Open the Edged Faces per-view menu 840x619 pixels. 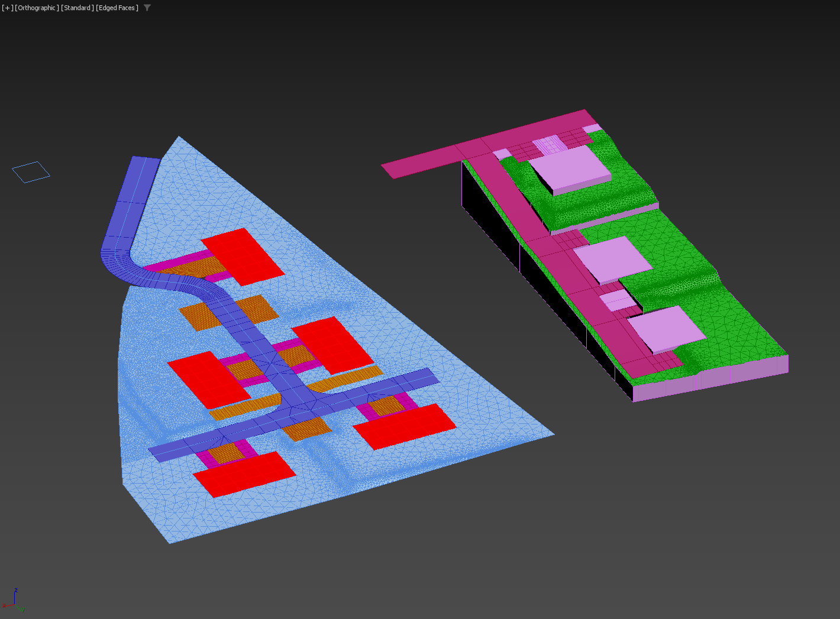click(117, 8)
